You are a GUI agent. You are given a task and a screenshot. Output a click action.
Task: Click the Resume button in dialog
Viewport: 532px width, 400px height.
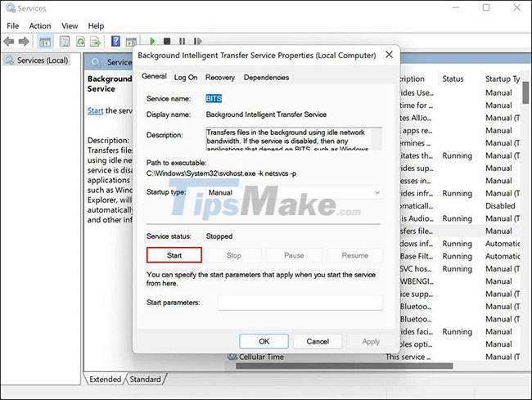tap(355, 255)
